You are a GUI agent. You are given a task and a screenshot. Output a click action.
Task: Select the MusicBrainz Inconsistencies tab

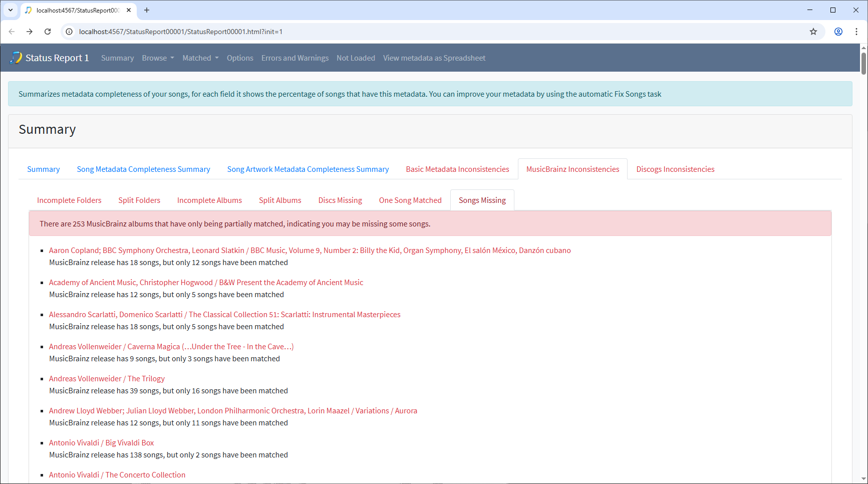[572, 169]
